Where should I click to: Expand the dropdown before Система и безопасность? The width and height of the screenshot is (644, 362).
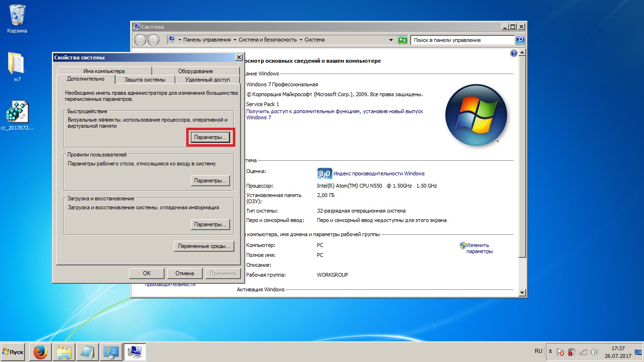click(235, 40)
